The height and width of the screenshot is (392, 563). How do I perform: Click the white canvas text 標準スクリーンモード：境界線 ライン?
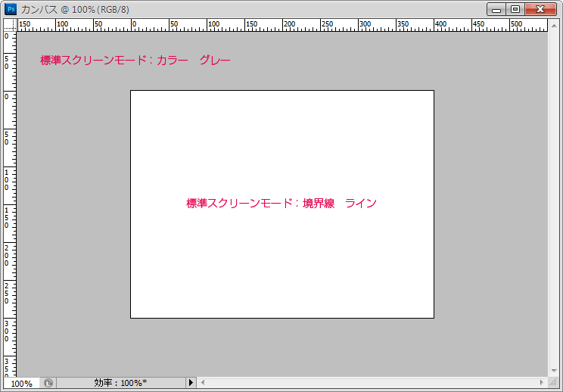(x=281, y=203)
